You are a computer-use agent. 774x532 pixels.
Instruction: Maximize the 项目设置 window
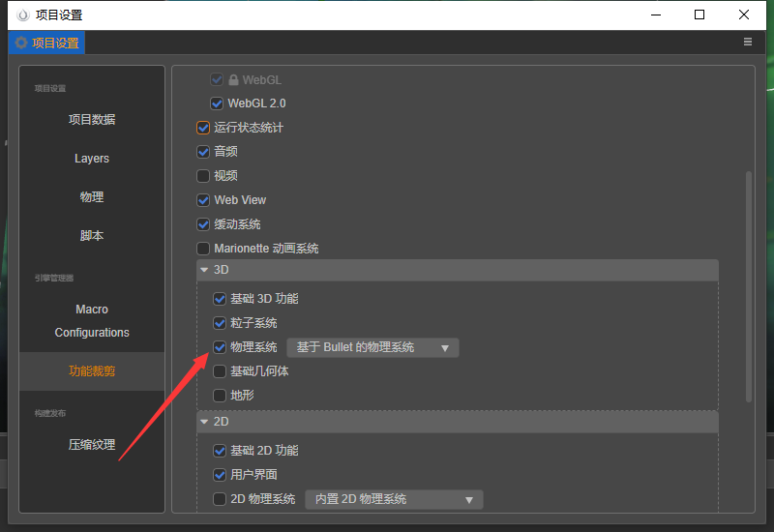click(699, 15)
